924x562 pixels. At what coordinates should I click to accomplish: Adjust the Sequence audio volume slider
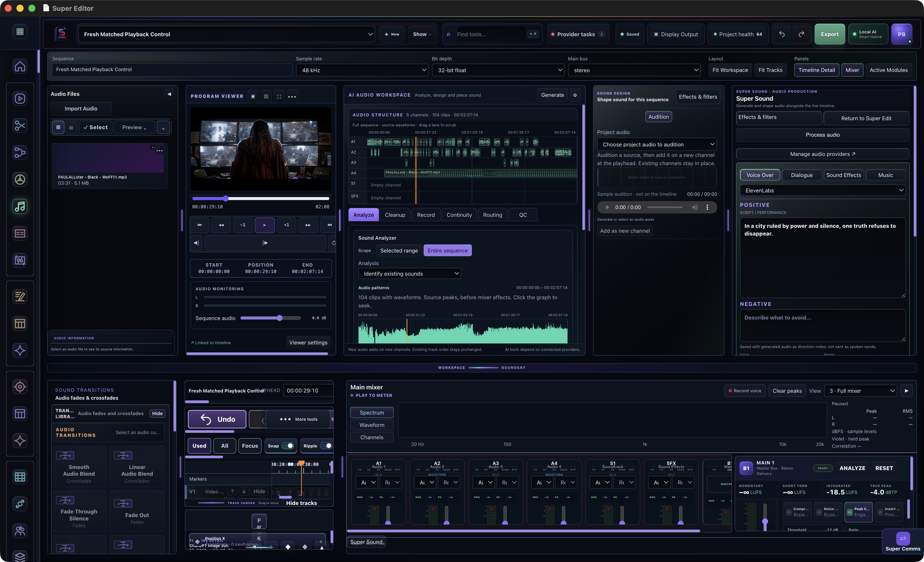click(270, 318)
